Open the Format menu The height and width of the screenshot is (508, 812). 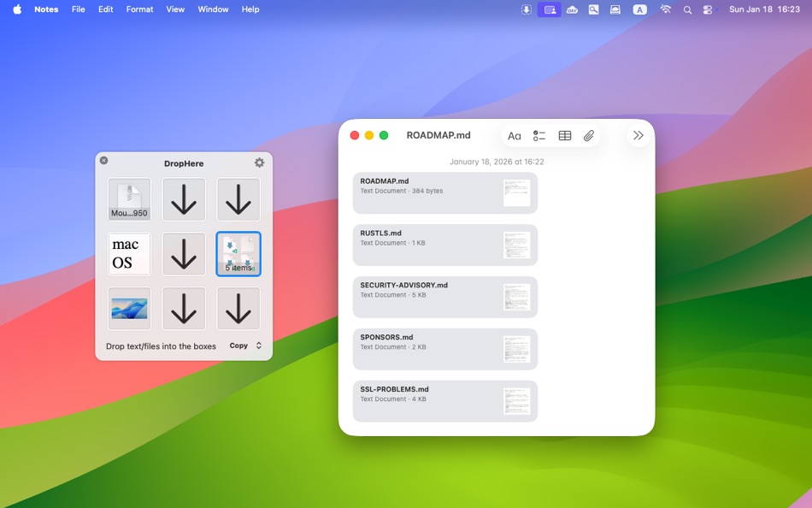pos(138,9)
